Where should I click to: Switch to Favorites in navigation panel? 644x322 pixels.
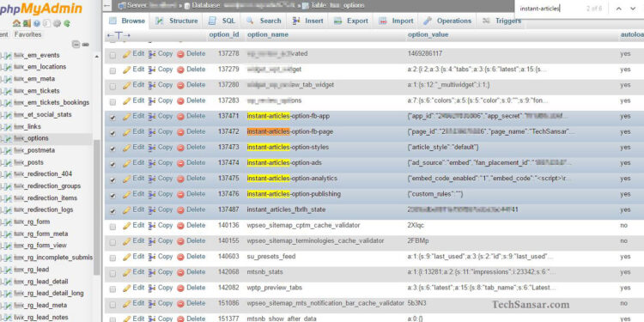pos(28,34)
